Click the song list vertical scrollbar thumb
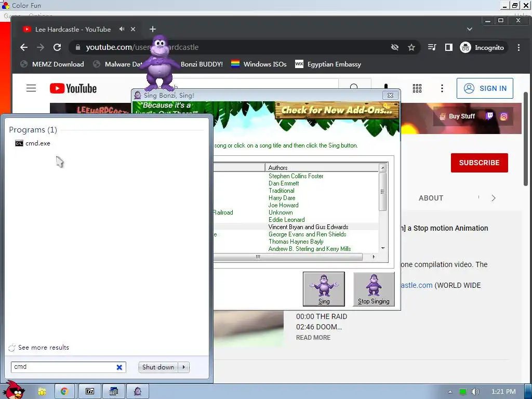This screenshot has height=399, width=532. point(383,192)
